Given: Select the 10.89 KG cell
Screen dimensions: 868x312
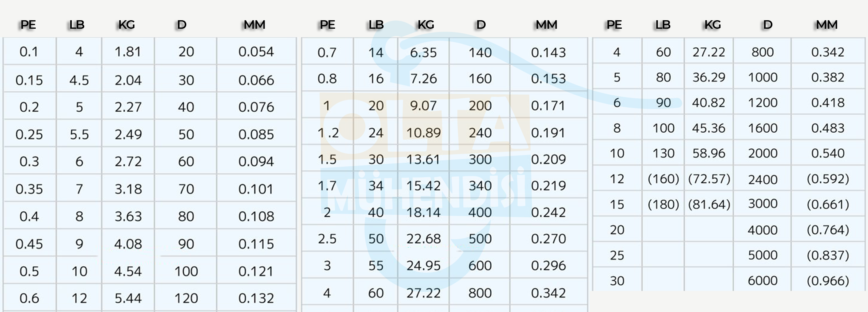Looking at the screenshot, I should pyautogui.click(x=423, y=132).
